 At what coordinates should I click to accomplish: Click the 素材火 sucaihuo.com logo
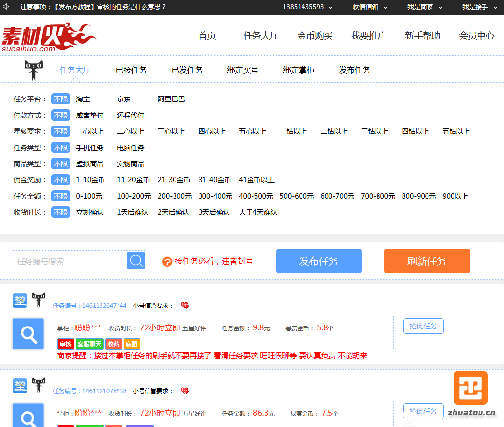[49, 37]
